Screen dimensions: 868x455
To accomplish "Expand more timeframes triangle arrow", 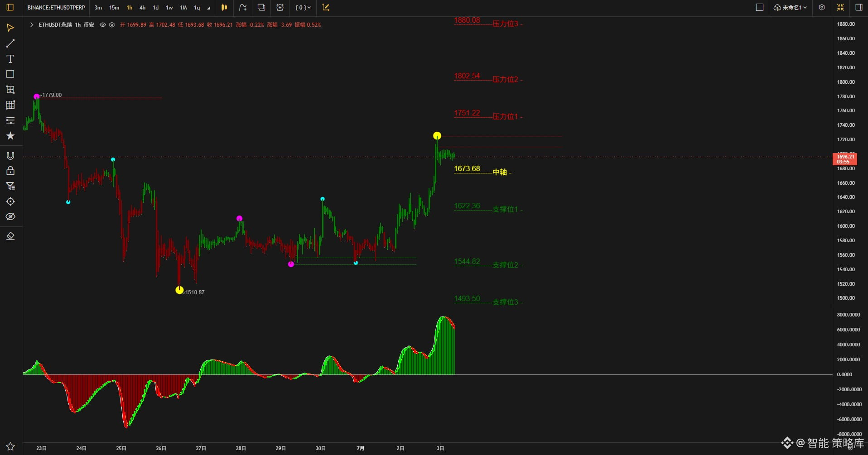I will [209, 8].
